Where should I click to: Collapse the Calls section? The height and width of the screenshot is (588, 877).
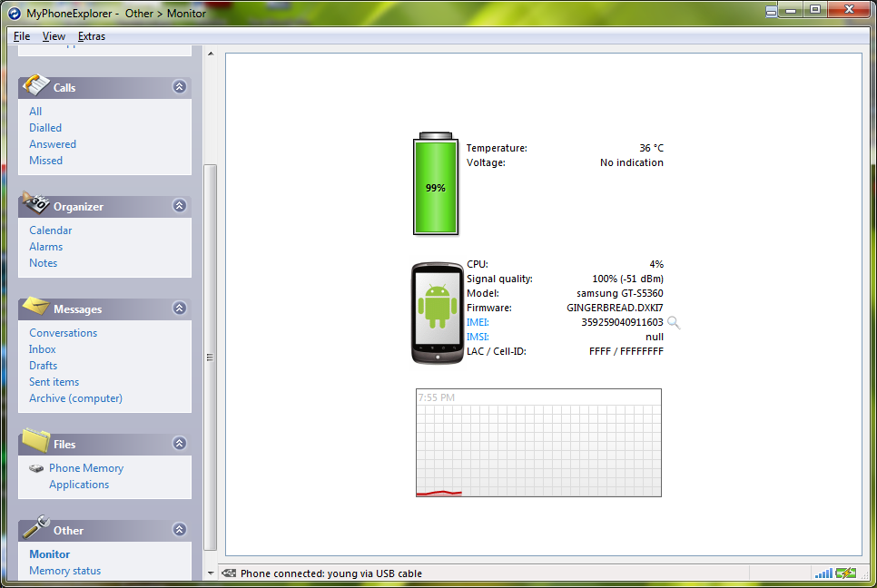pyautogui.click(x=180, y=86)
